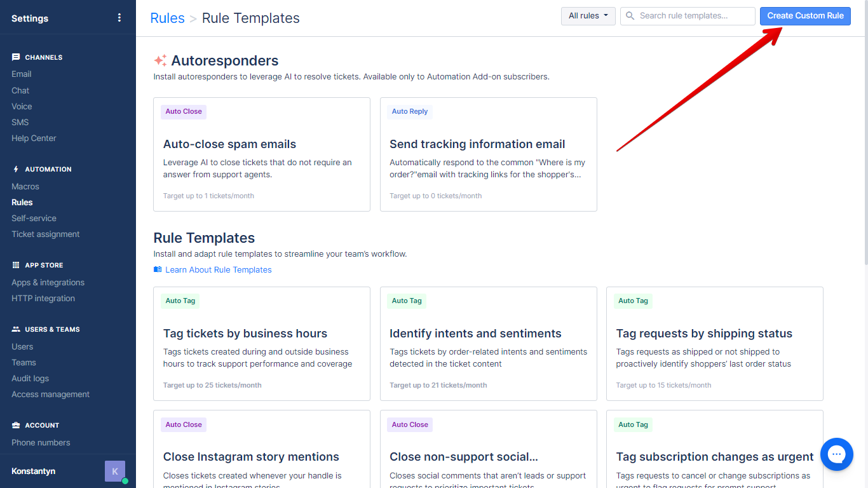
Task: Click the Autoresponders sparkle icon
Action: (160, 61)
